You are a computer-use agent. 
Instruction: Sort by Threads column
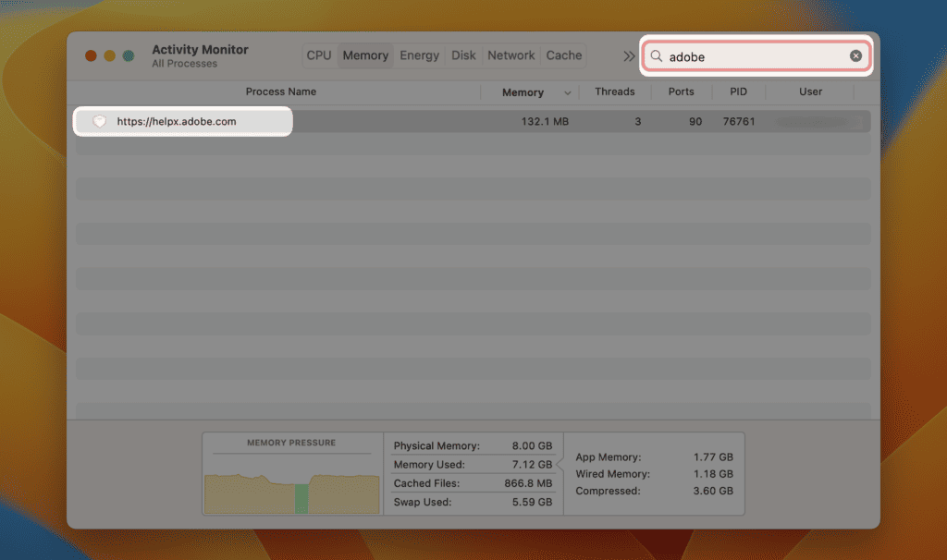click(x=615, y=91)
